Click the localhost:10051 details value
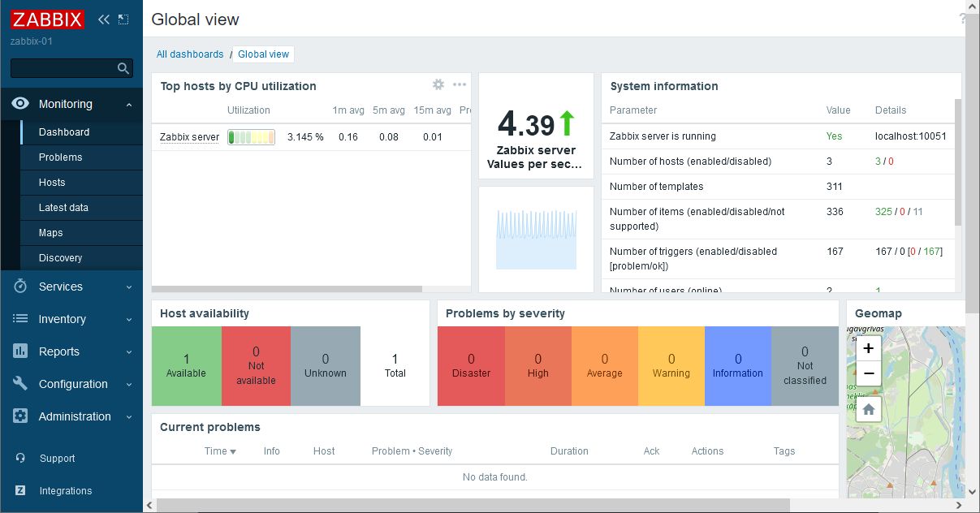 (910, 136)
